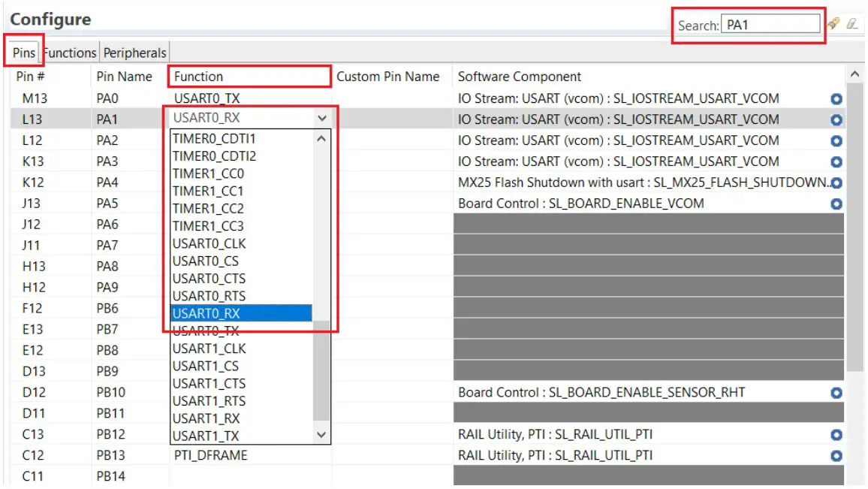Screen dimensions: 868x489
Task: Select USART1_CLK in the dropdown list
Action: (241, 349)
